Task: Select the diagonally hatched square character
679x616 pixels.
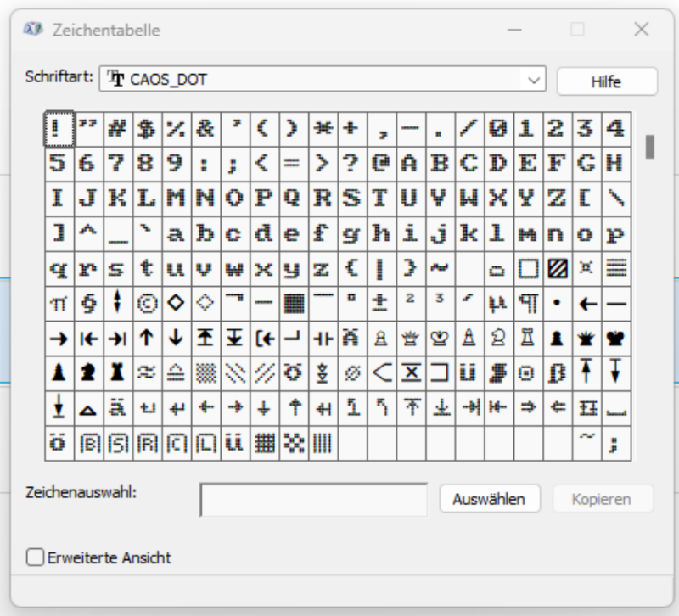Action: pyautogui.click(x=557, y=268)
